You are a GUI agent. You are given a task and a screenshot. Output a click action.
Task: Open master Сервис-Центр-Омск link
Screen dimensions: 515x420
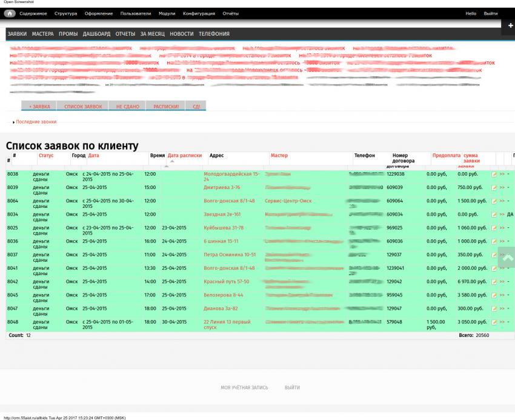288,201
